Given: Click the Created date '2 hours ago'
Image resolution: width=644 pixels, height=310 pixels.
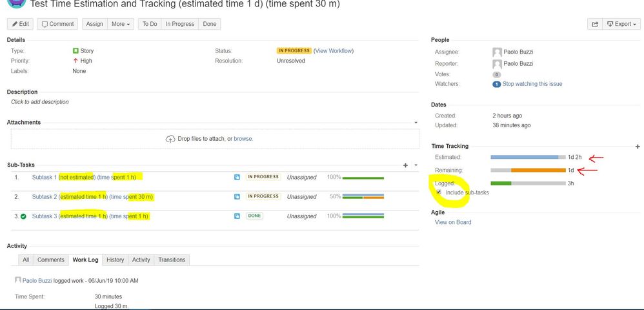Looking at the screenshot, I should point(507,116).
